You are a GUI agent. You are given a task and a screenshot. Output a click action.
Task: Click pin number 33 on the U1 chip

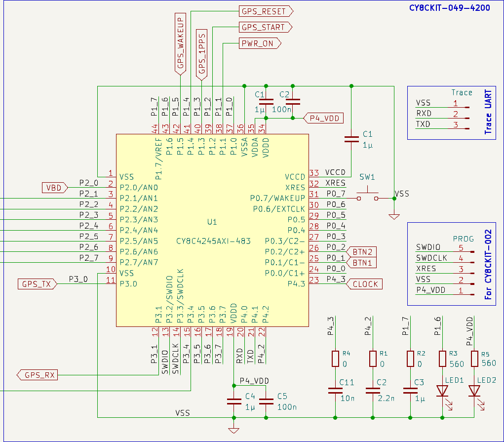point(314,173)
